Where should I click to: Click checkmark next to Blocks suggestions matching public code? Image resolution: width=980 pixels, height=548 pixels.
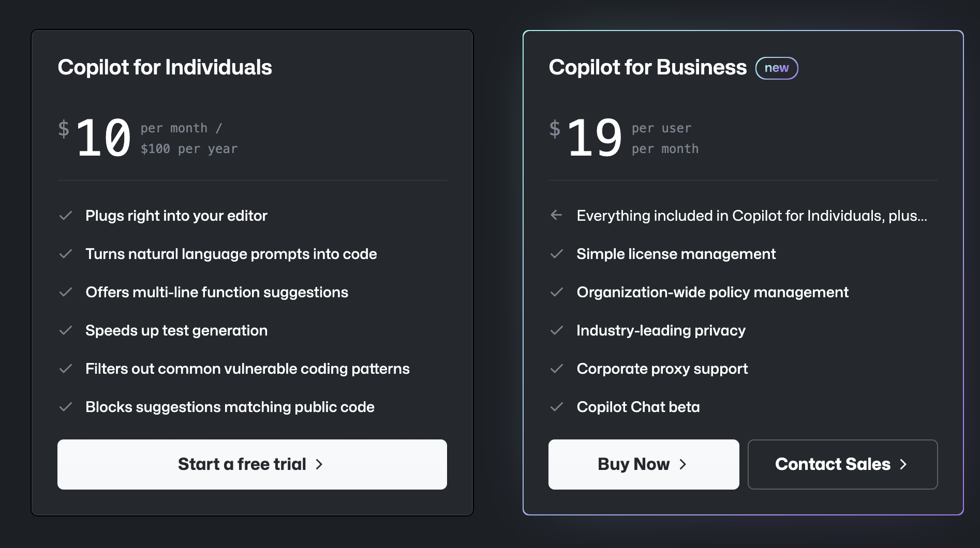[x=66, y=407]
